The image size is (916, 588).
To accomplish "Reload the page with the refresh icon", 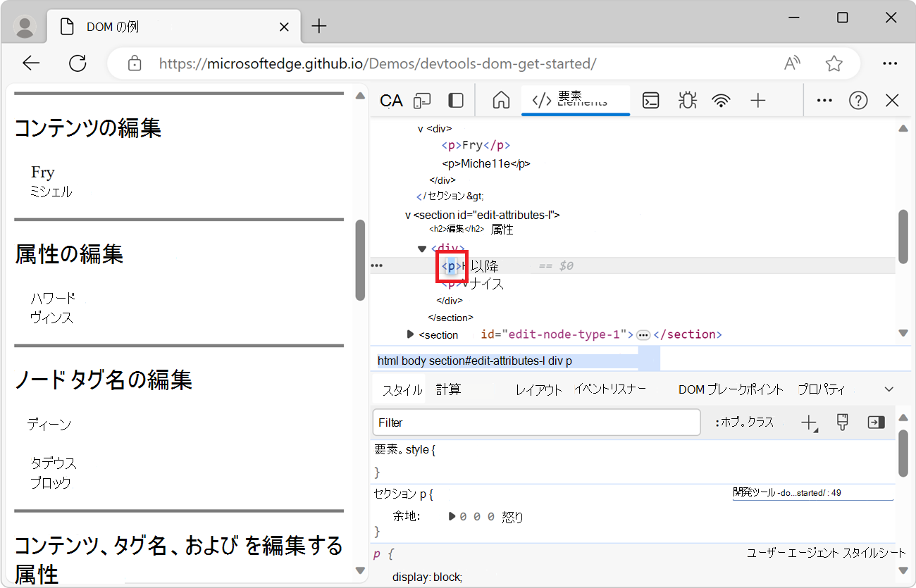I will (x=78, y=63).
